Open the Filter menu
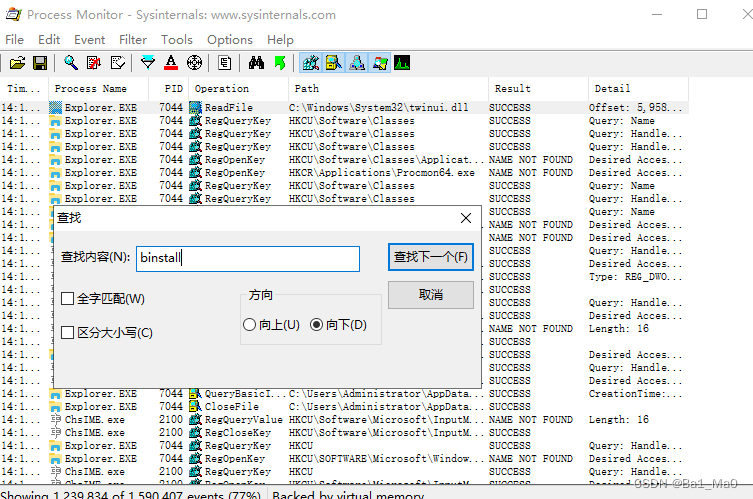The height and width of the screenshot is (499, 753). (133, 39)
